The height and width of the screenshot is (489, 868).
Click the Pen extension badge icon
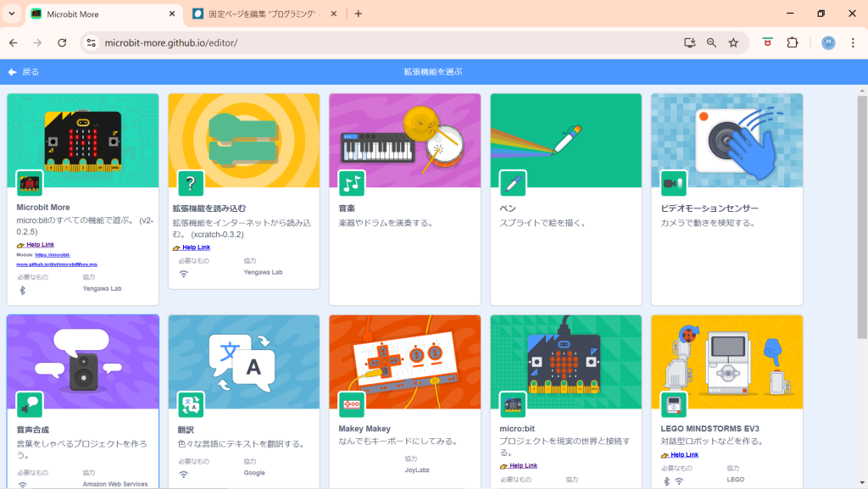click(x=513, y=183)
